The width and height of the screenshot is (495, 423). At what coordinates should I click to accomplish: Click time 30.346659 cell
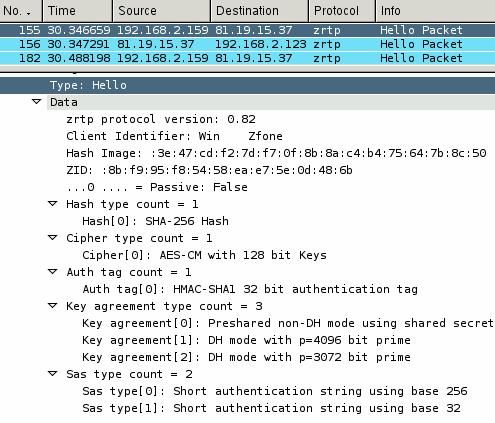[x=79, y=30]
